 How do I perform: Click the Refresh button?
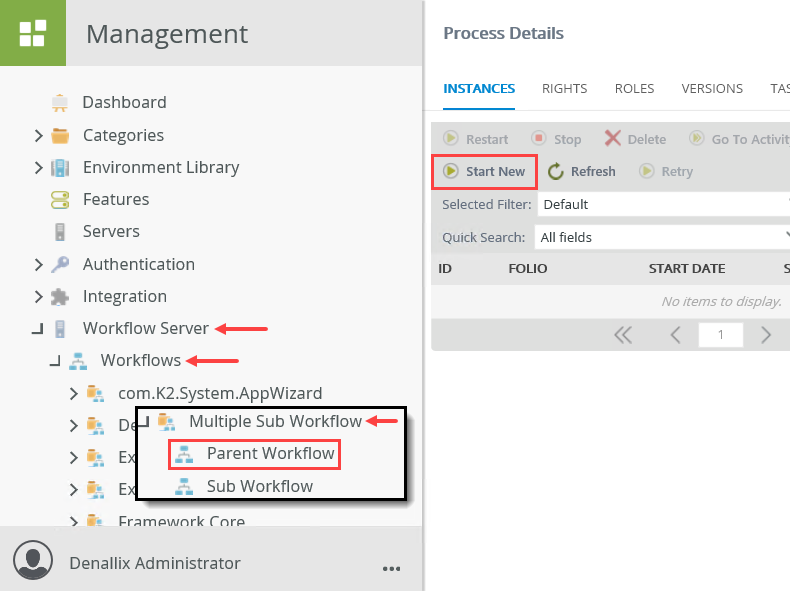point(582,171)
